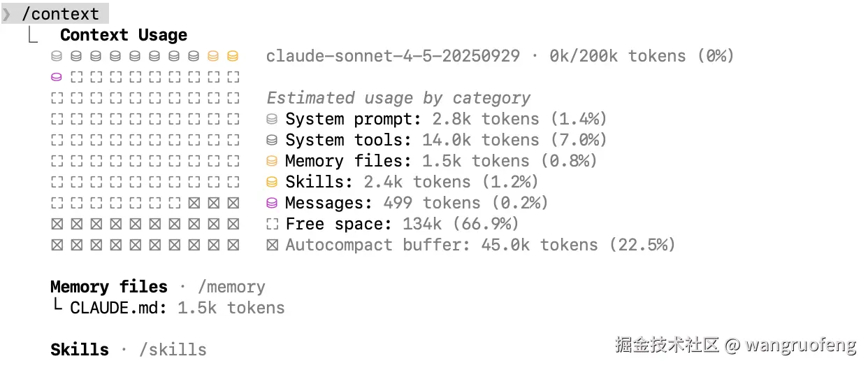This screenshot has width=868, height=368.
Task: Select the Skills section heading
Action: [x=80, y=350]
